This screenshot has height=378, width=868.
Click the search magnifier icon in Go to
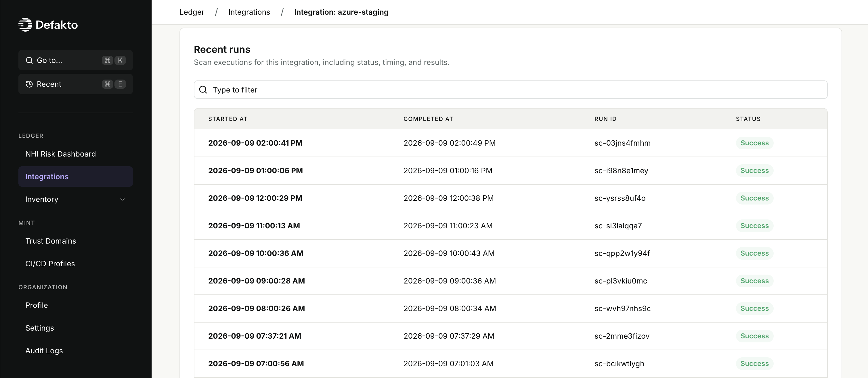click(29, 60)
